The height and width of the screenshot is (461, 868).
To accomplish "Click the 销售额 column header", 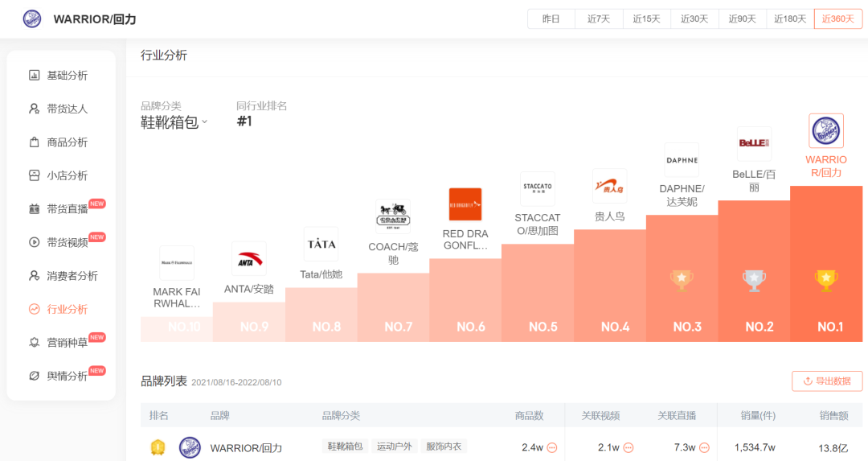I will (833, 416).
